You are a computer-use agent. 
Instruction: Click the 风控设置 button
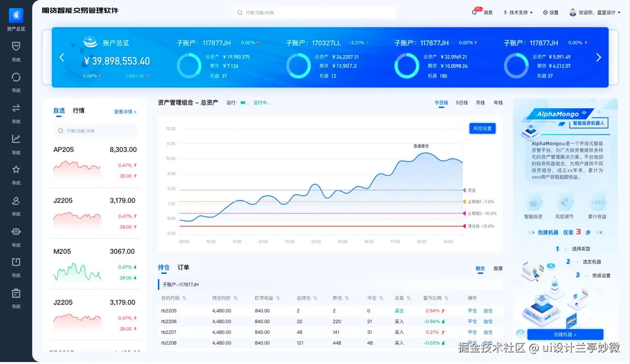(x=482, y=129)
